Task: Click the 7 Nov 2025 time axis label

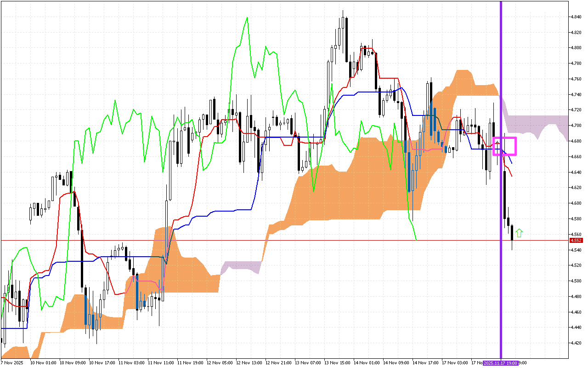Action: [x=13, y=363]
